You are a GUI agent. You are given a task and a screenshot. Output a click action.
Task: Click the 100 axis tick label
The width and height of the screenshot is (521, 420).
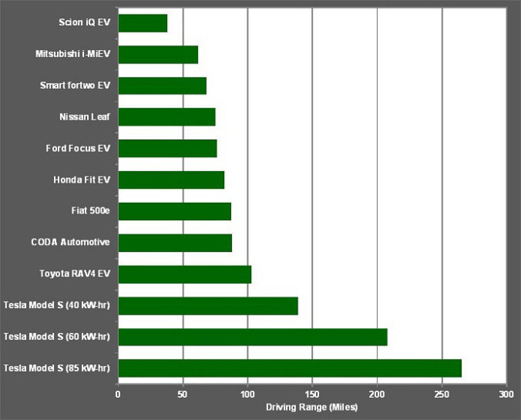pyautogui.click(x=247, y=394)
